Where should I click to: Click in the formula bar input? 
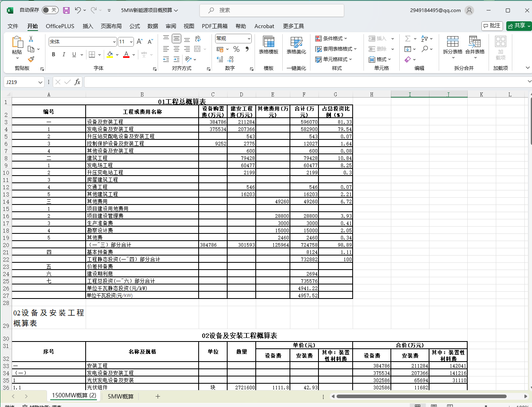pyautogui.click(x=305, y=82)
